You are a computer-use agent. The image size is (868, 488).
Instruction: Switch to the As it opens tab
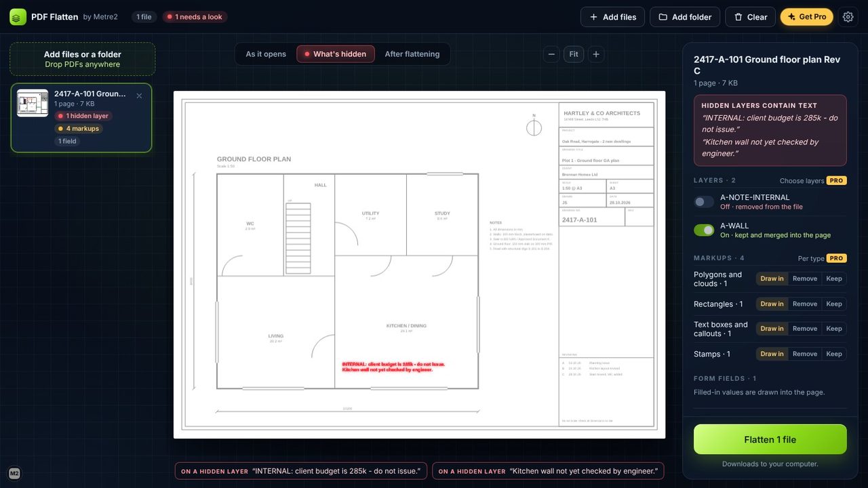pos(266,54)
